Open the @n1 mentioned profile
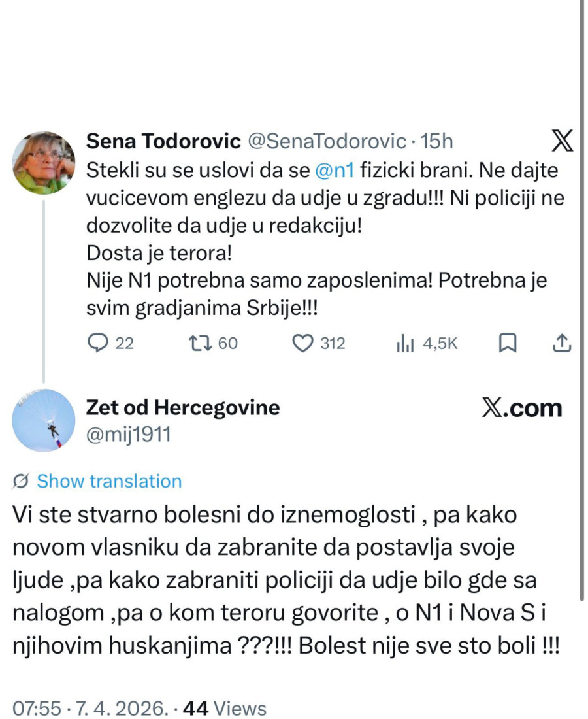This screenshot has width=588, height=719. coord(335,171)
